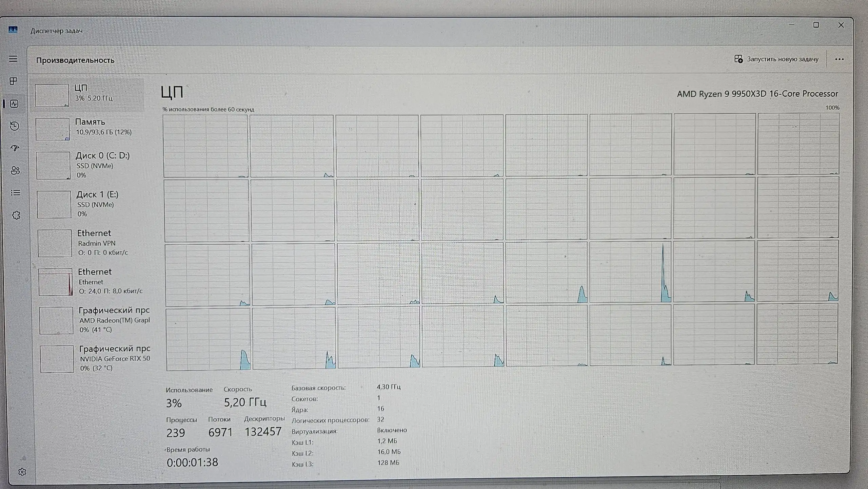Click the Дескрипторы count 132457
Image resolution: width=868 pixels, height=489 pixels.
(x=263, y=432)
